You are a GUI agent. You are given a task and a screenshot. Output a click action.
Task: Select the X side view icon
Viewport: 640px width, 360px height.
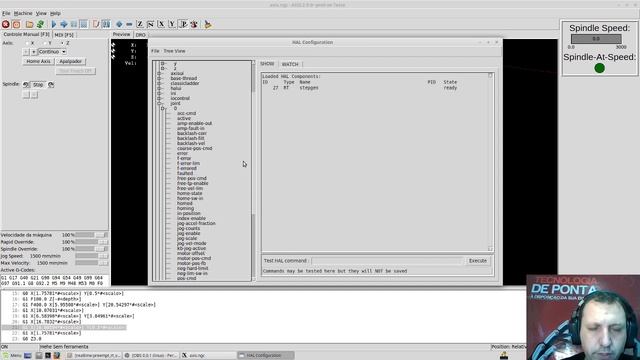(x=161, y=24)
